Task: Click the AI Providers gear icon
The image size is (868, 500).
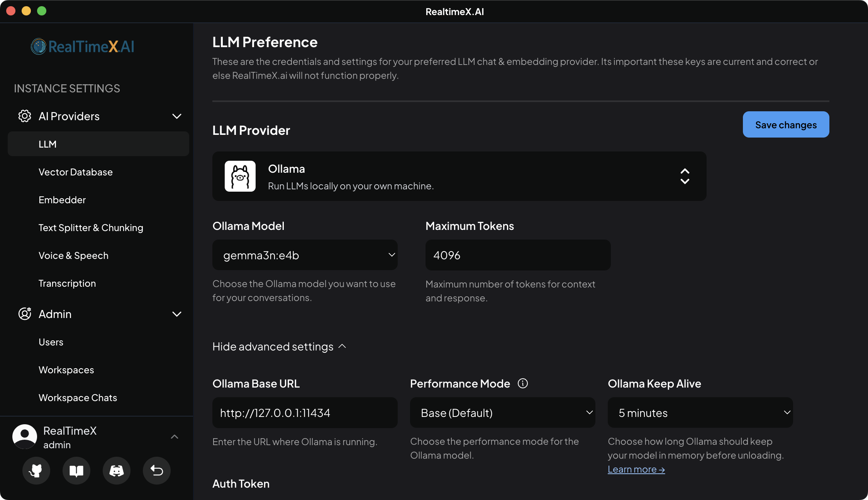Action: [24, 116]
